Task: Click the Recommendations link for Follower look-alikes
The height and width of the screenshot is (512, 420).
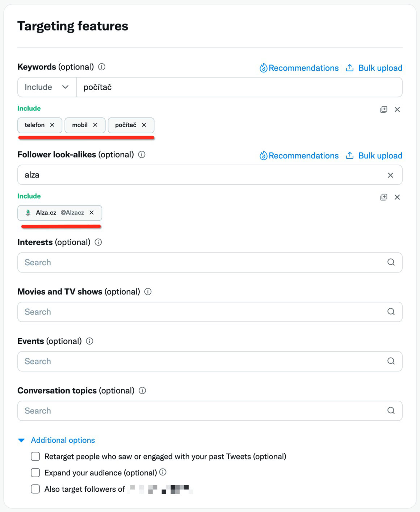Action: point(303,155)
